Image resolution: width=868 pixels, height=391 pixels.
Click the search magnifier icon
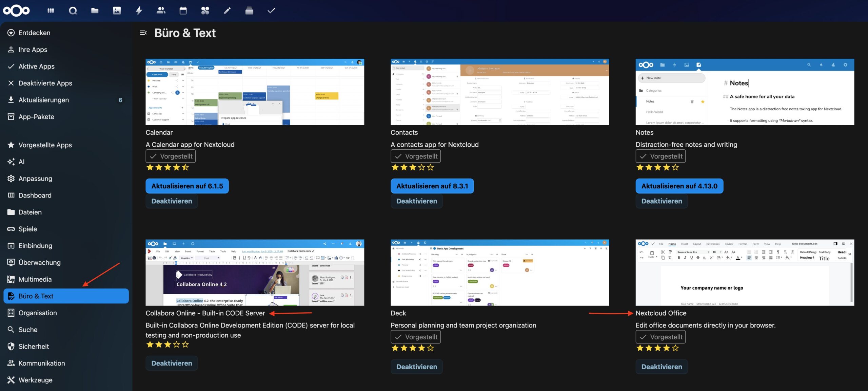pos(73,11)
